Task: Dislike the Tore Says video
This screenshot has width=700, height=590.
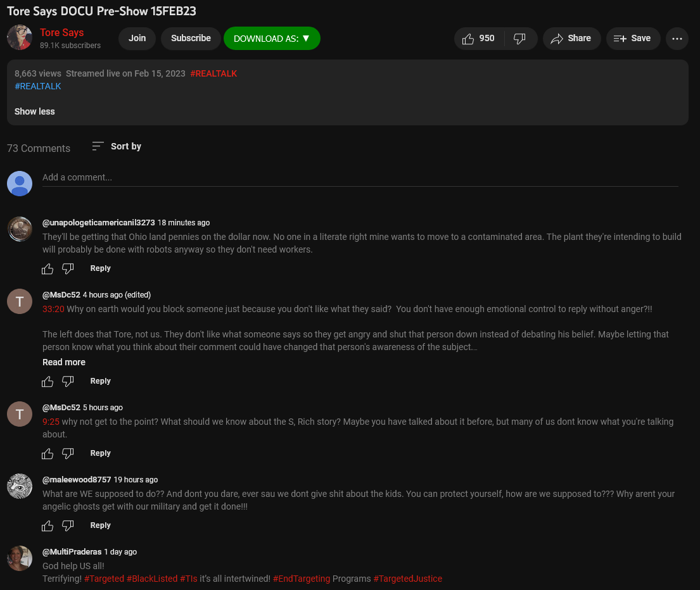Action: pos(520,39)
